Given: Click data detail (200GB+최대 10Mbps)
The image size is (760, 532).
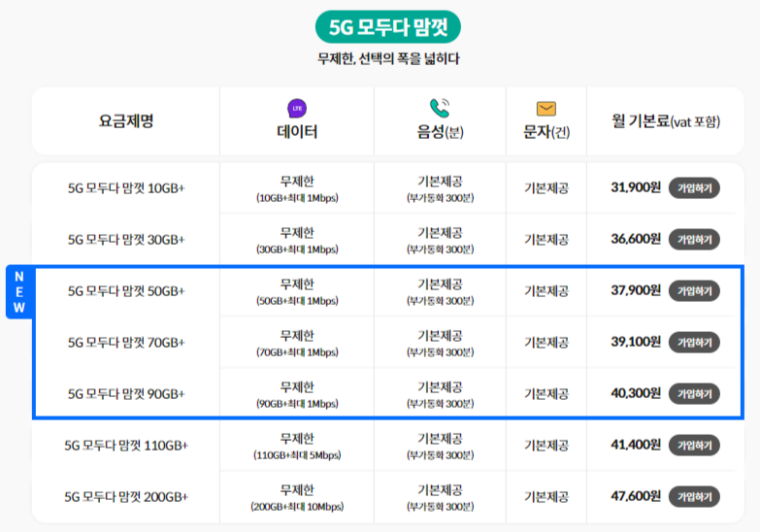Looking at the screenshot, I should [297, 507].
